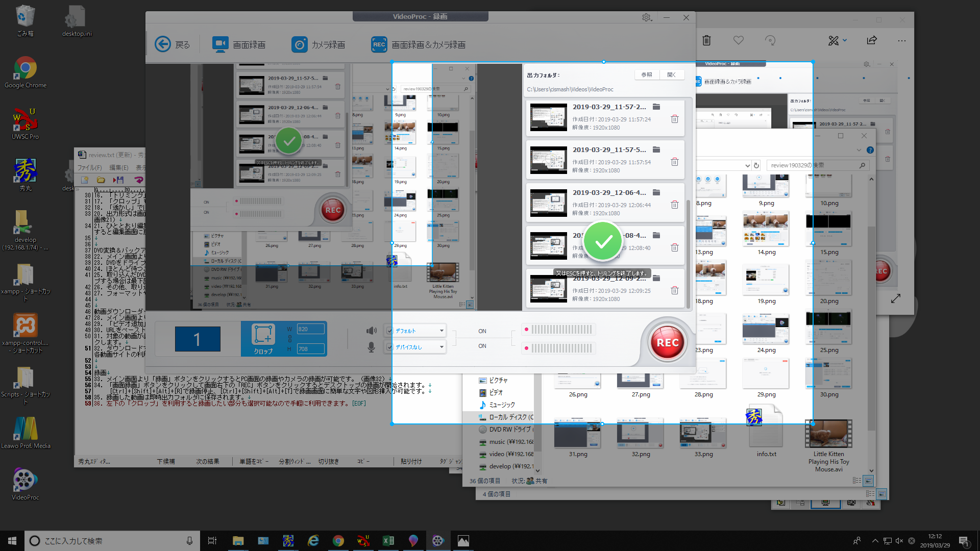
Task: Toggle upper ON audio switch
Action: tap(482, 331)
